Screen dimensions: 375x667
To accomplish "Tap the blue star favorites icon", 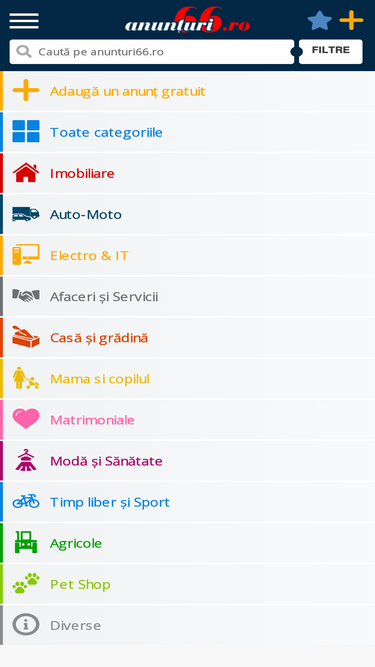I will (x=320, y=20).
